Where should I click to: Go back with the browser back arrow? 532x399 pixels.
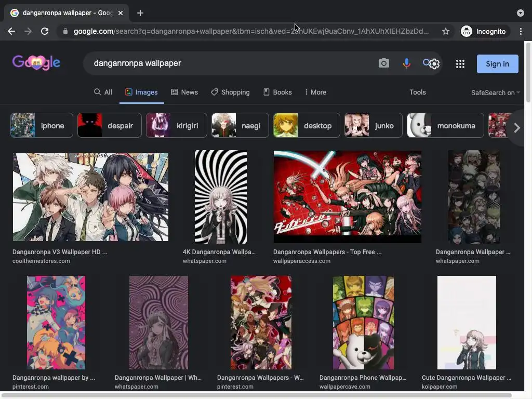click(11, 31)
